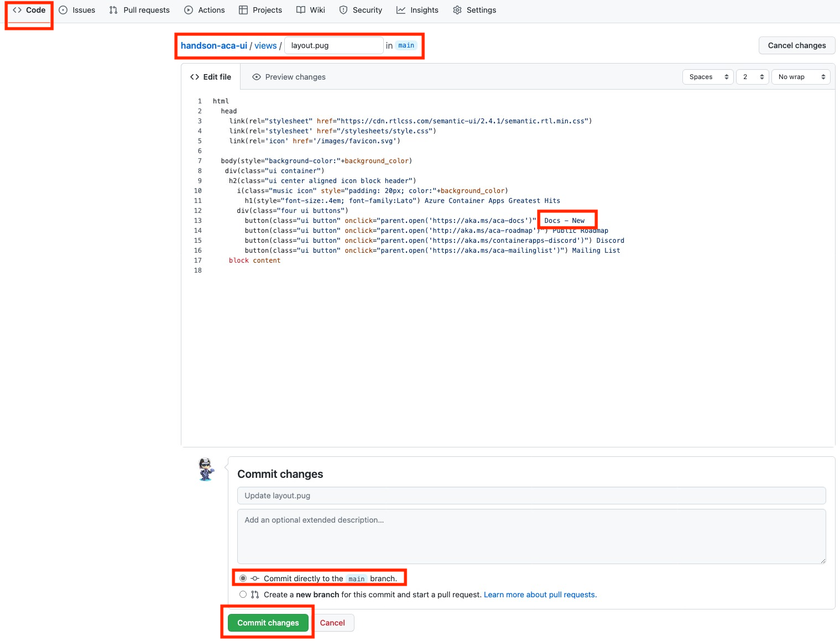Click the block content line in editor
The height and width of the screenshot is (641, 840).
254,260
